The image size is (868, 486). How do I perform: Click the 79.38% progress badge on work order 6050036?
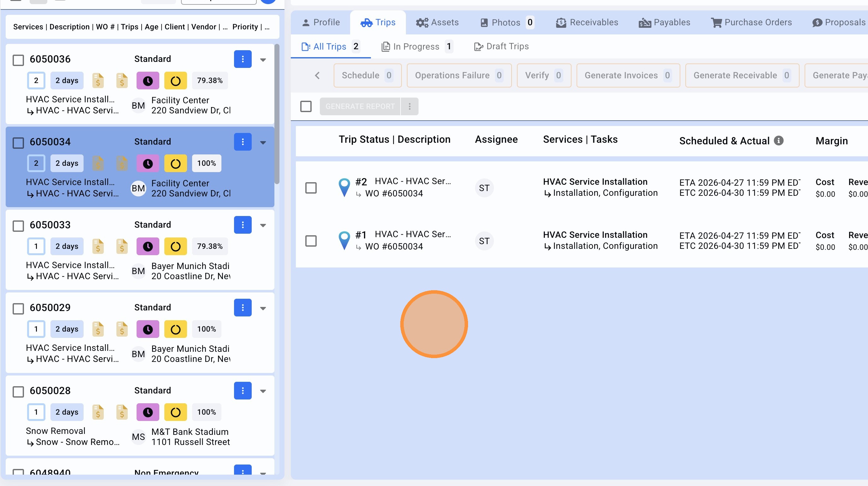(209, 81)
